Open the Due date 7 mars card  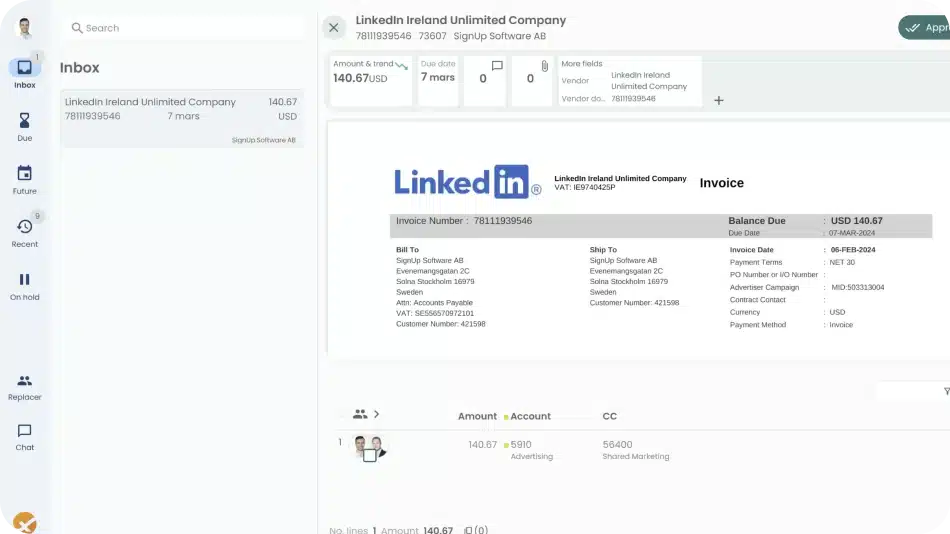click(x=437, y=81)
